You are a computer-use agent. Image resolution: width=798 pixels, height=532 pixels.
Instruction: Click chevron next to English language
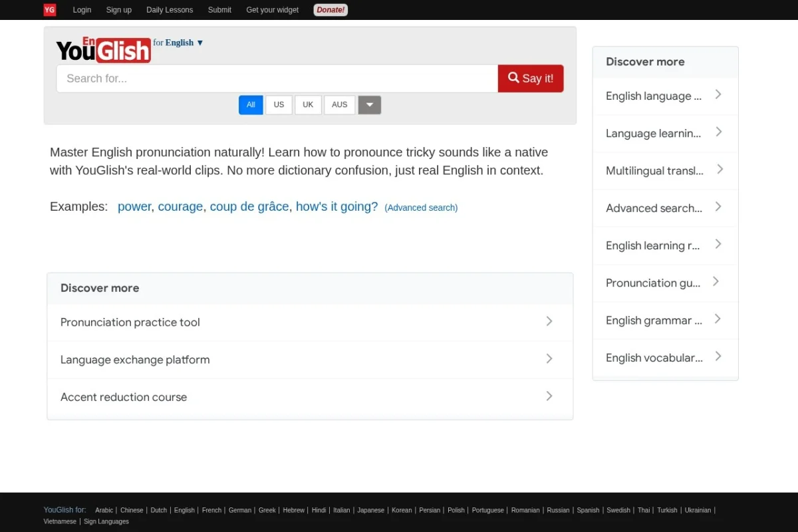(x=718, y=94)
